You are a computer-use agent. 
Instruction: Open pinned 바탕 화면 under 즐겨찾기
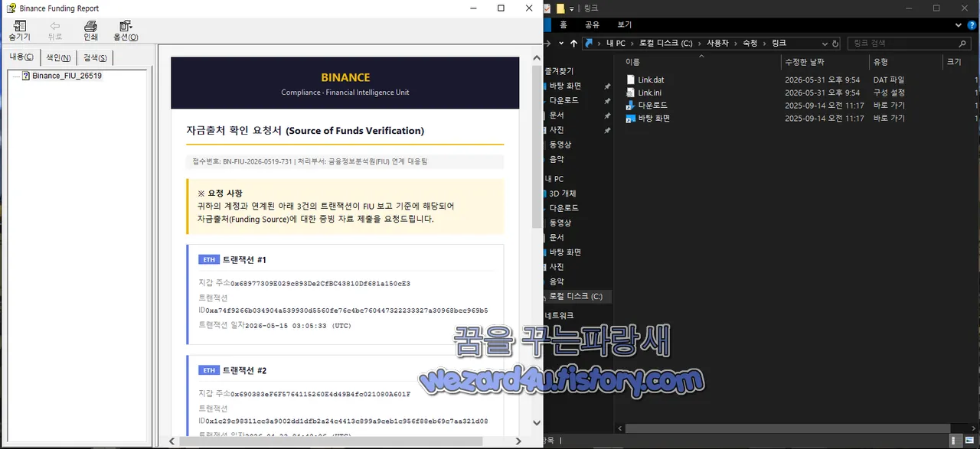tap(565, 86)
